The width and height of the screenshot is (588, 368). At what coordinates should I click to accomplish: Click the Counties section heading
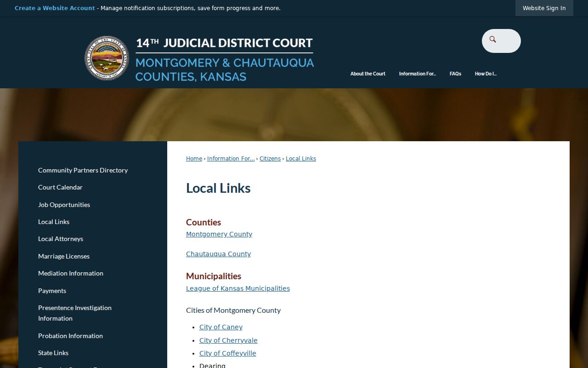tap(204, 222)
